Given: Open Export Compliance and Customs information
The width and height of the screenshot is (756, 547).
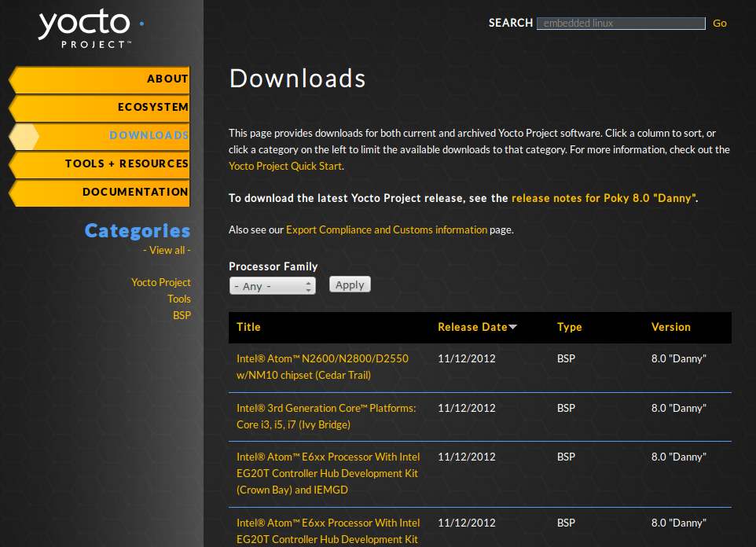Looking at the screenshot, I should pyautogui.click(x=386, y=229).
